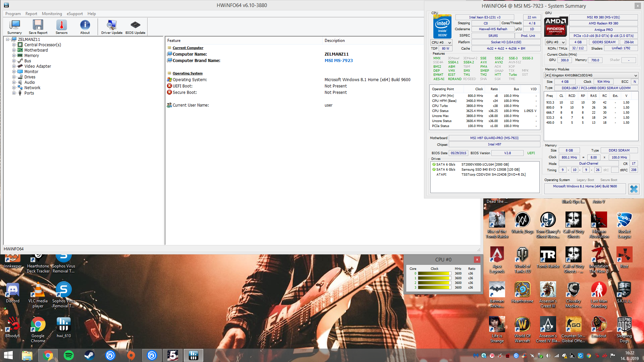
Task: Collapse the ZELMANZ11 root node
Action: 7,40
